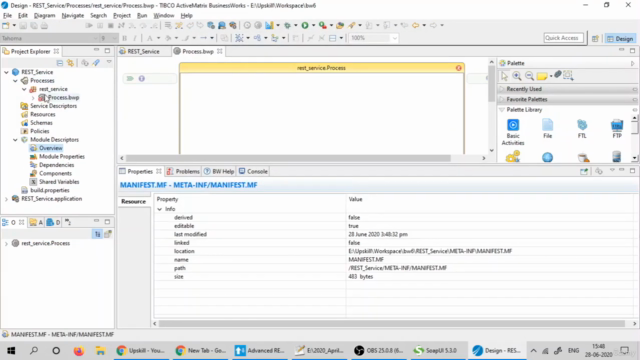The width and height of the screenshot is (640, 360).
Task: Expand REST_Service.application node
Action: point(7,199)
